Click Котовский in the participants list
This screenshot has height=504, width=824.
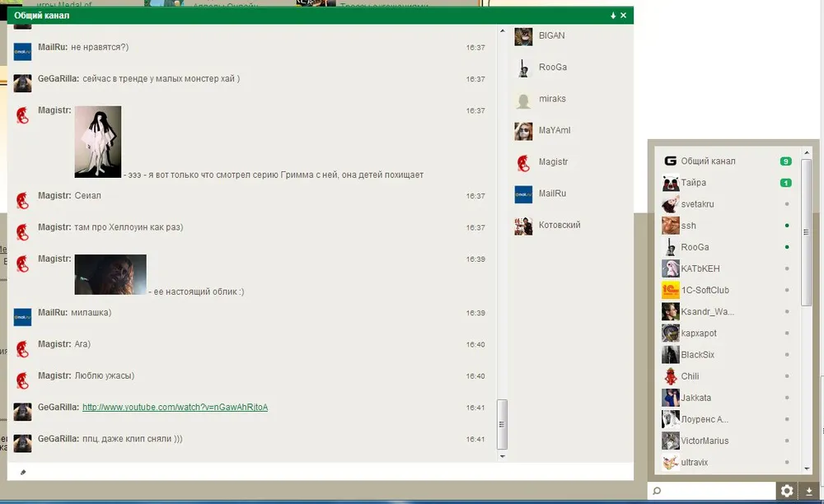pos(559,225)
